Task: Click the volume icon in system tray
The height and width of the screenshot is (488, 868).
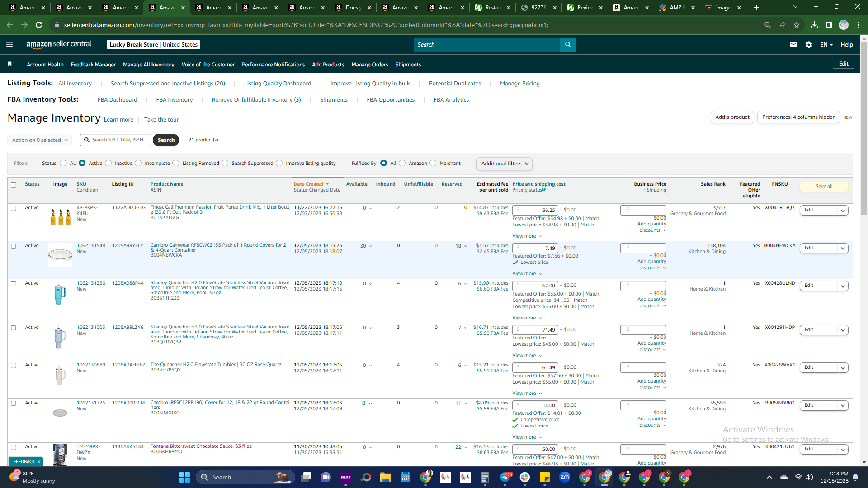Action: point(809,477)
